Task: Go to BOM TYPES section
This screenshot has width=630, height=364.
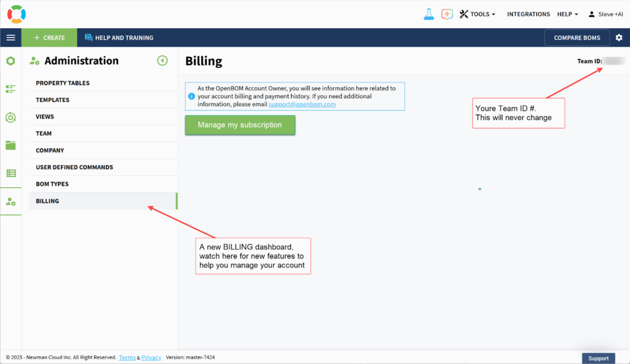Action: (x=52, y=184)
